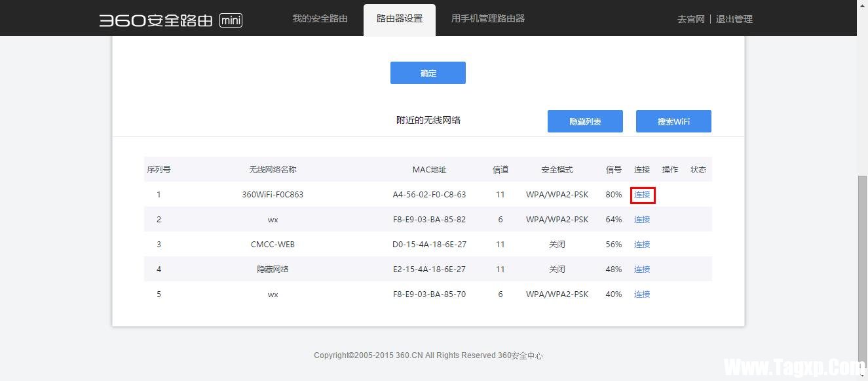
Task: Click the 信号 column header
Action: [x=614, y=170]
